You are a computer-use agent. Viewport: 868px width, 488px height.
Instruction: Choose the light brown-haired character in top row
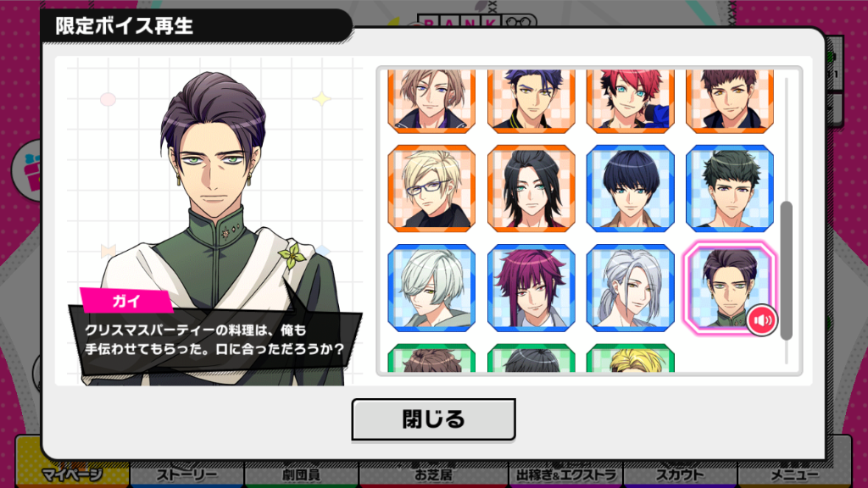coord(431,102)
